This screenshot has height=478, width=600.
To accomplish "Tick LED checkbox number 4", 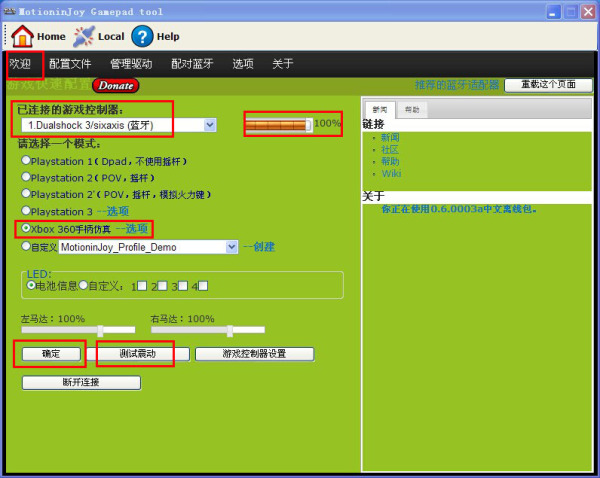I will click(203, 286).
